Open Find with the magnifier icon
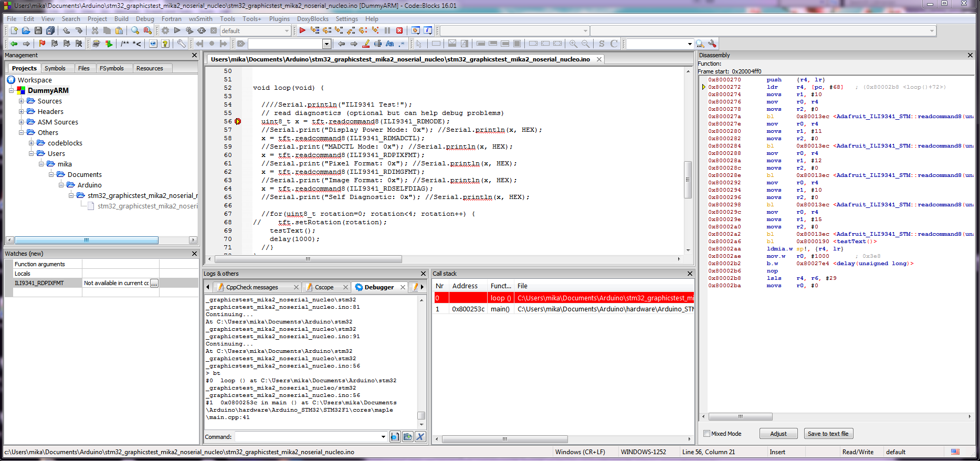Screen dimensions: 980x461 (x=135, y=31)
